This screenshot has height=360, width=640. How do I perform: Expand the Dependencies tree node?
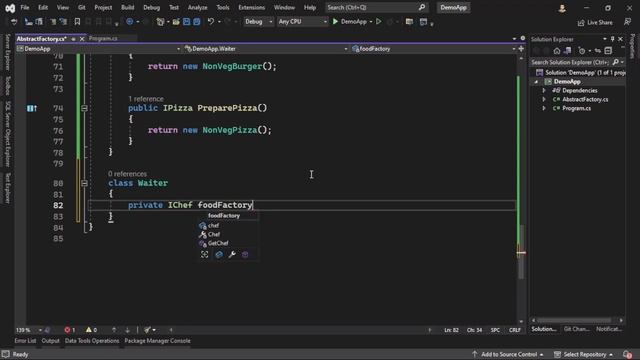[544, 91]
